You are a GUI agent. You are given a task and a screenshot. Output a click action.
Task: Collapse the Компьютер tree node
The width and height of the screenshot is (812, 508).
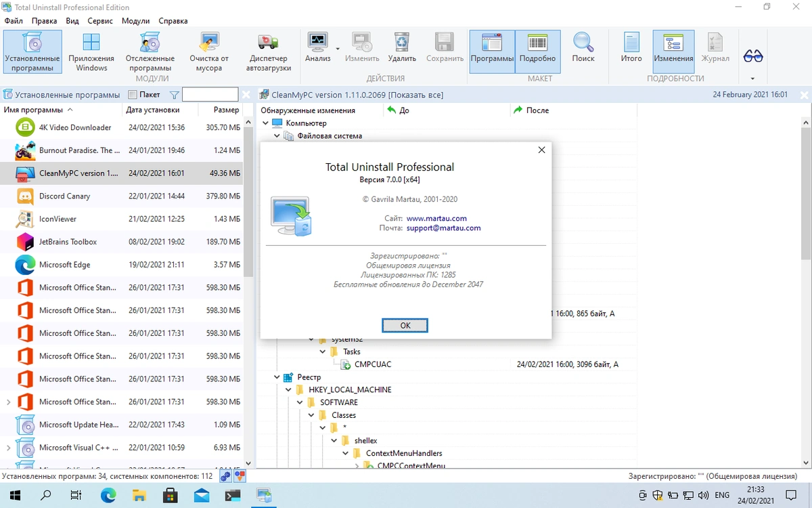coord(265,123)
